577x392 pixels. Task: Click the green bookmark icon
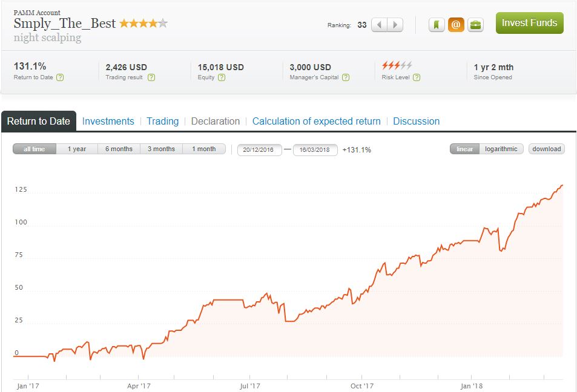[437, 25]
